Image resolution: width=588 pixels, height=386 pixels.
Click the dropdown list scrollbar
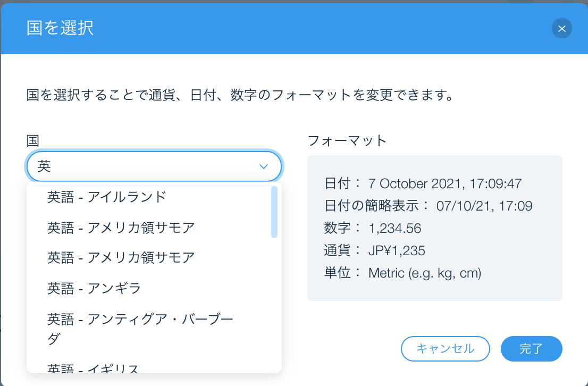(x=274, y=213)
